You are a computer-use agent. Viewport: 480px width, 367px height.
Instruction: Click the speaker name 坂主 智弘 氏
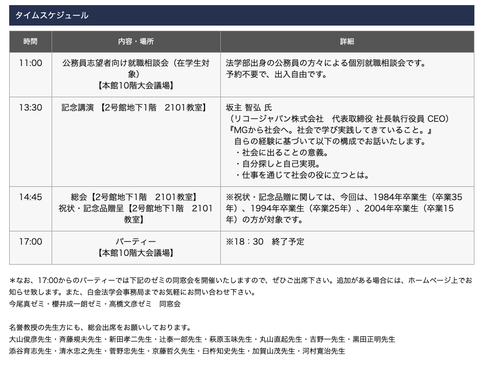[x=249, y=108]
